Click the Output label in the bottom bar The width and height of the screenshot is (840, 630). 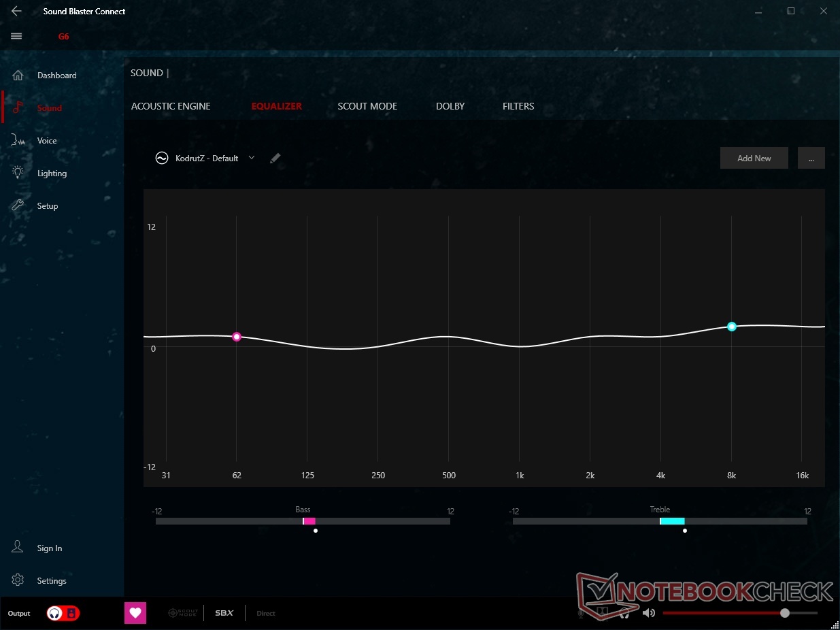pyautogui.click(x=19, y=614)
